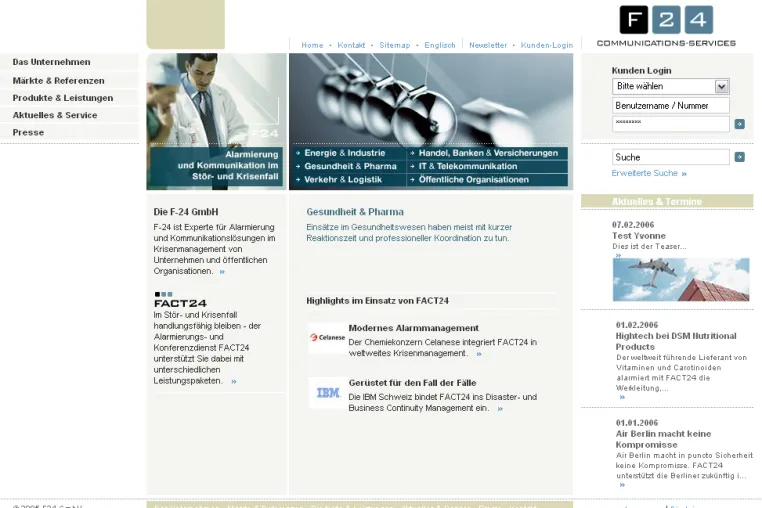Viewport: 762px width, 508px height.
Task: Open Gerüstet für den Fall der Fälle headline
Action: [412, 383]
